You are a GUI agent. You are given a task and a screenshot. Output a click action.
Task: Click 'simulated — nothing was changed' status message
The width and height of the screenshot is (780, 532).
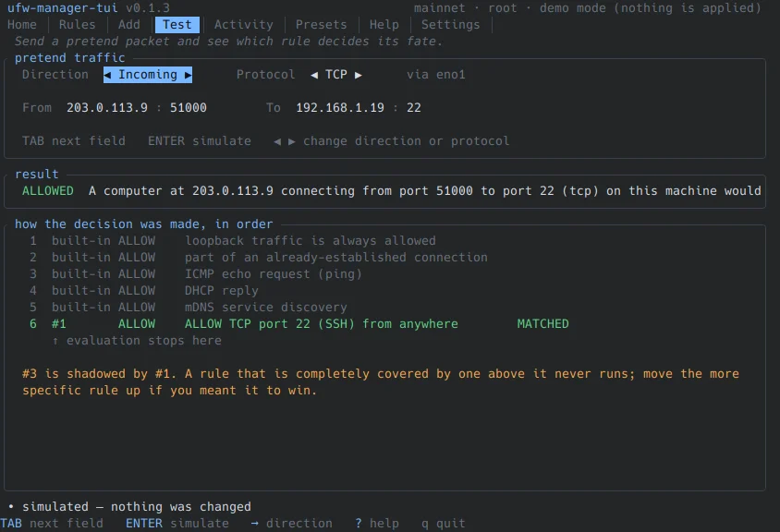137,507
